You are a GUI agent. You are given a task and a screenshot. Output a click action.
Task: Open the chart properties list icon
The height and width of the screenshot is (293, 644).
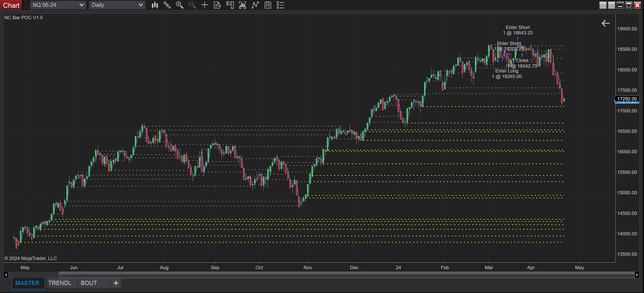[280, 5]
